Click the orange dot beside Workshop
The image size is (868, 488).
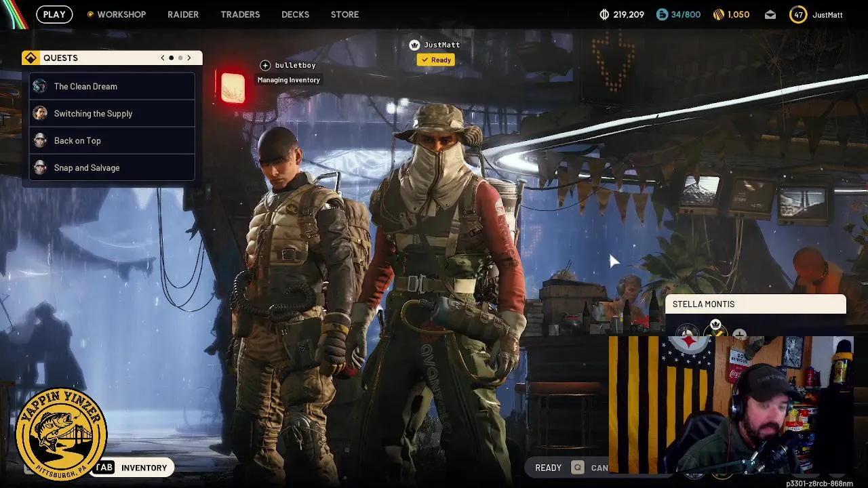(x=90, y=14)
